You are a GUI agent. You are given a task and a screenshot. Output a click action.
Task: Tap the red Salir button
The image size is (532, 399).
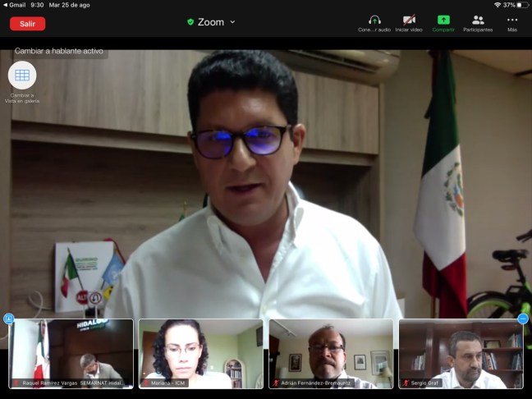click(27, 23)
